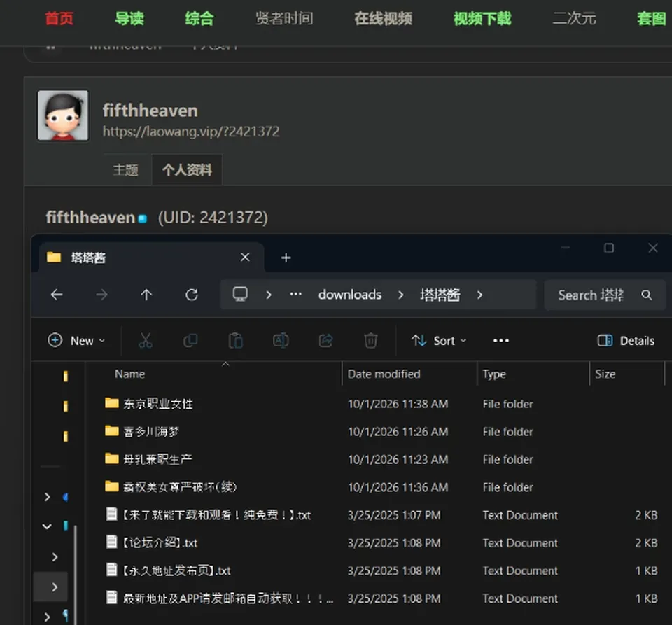Collapse the expanded navigation pane node
This screenshot has width=672, height=625.
pyautogui.click(x=47, y=526)
